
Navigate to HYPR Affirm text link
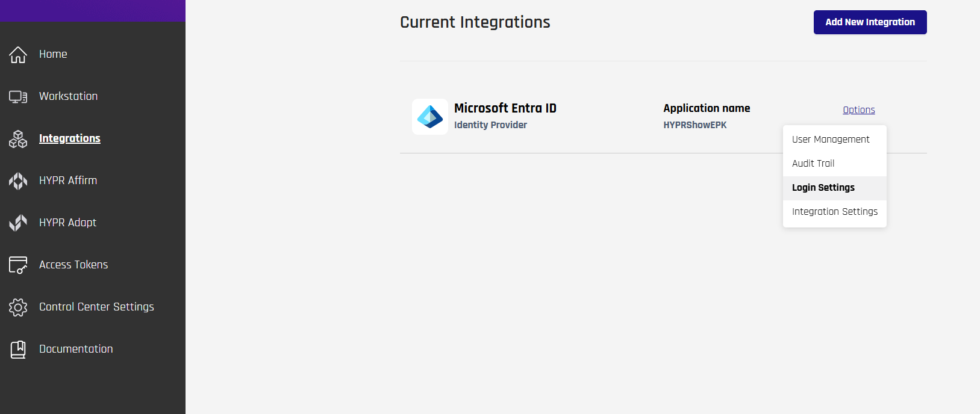[x=68, y=181]
